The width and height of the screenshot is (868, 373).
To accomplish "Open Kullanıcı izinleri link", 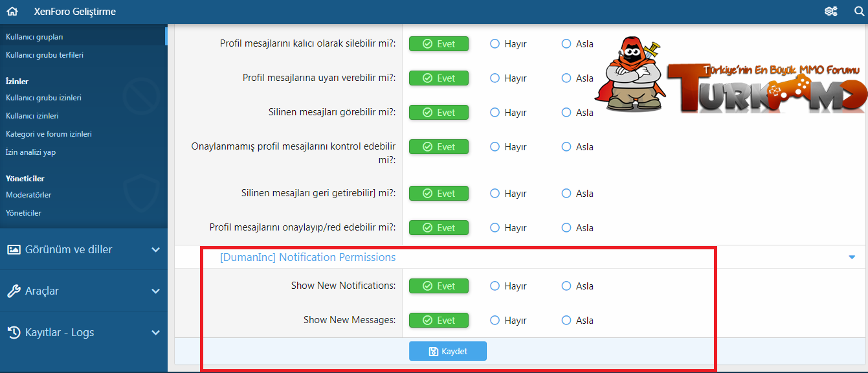I will click(x=32, y=116).
